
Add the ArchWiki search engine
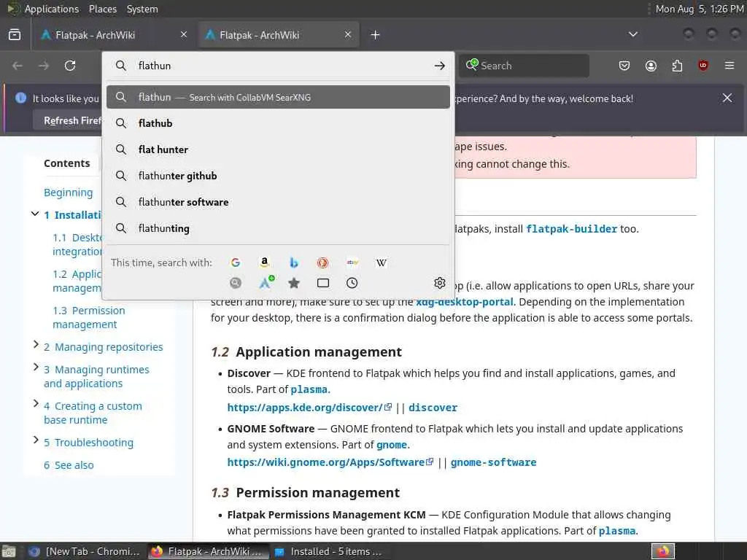pyautogui.click(x=266, y=282)
